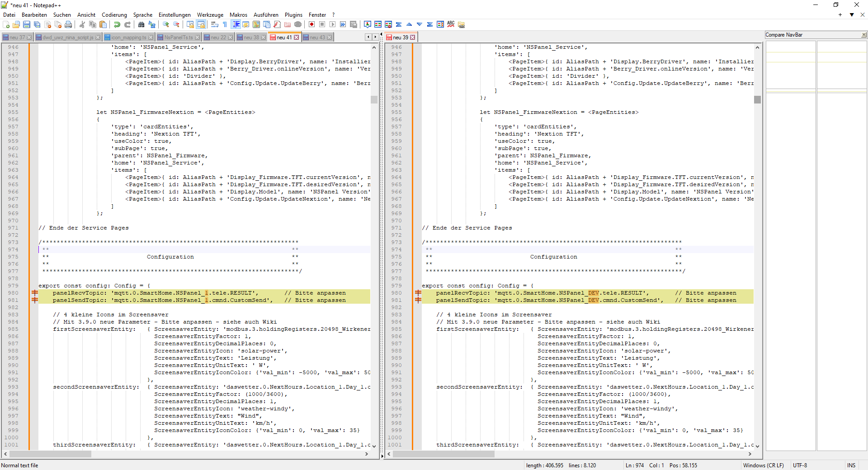Close all documents using the toolbar icon
Screen dimensions: 868x470
pos(58,24)
